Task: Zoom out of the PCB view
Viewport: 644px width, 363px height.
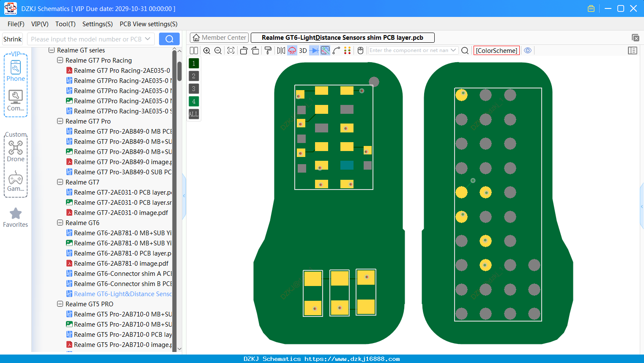Action: [218, 51]
